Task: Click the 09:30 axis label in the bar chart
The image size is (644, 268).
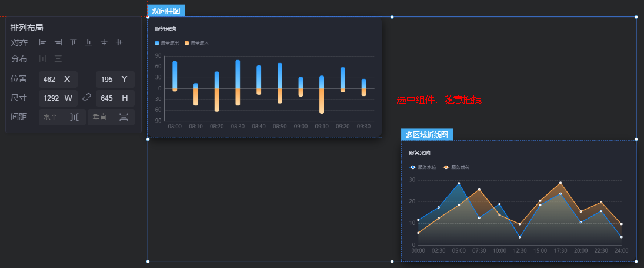Action: click(363, 126)
